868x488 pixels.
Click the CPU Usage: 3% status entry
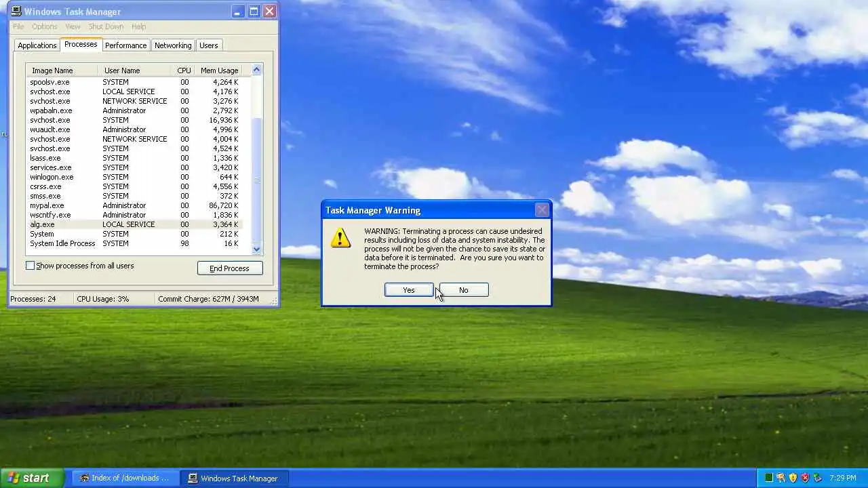click(x=113, y=299)
